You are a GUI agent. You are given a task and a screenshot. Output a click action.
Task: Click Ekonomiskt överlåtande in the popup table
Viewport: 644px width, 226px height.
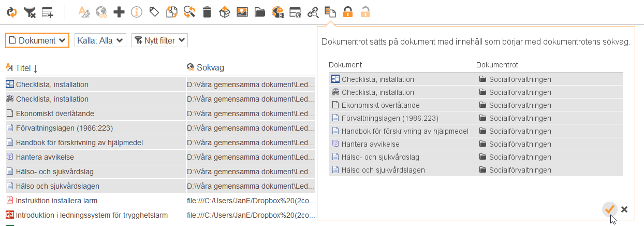380,105
